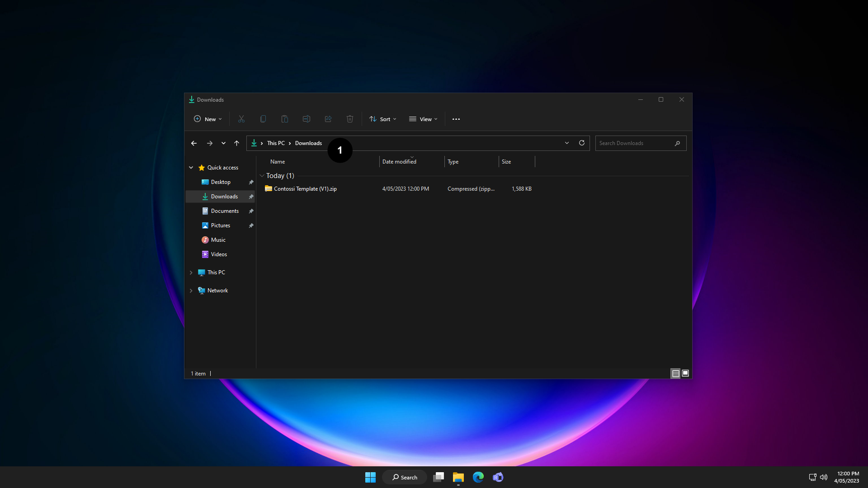The image size is (868, 488).
Task: Open the See more ellipsis menu
Action: tap(456, 119)
